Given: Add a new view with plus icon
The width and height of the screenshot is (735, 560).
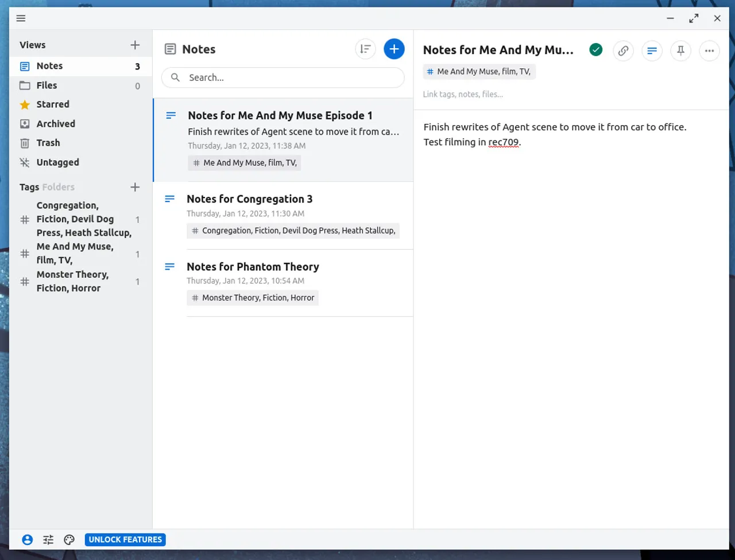Looking at the screenshot, I should coord(135,45).
